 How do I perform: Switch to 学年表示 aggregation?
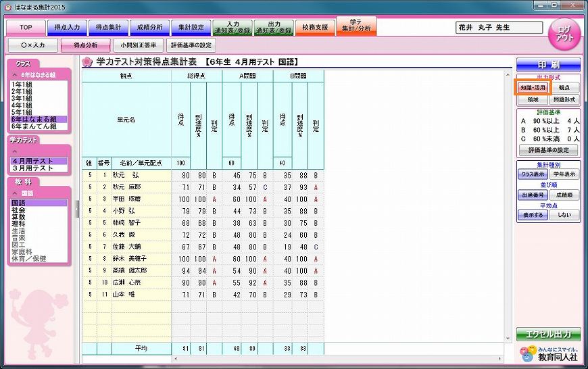[564, 174]
